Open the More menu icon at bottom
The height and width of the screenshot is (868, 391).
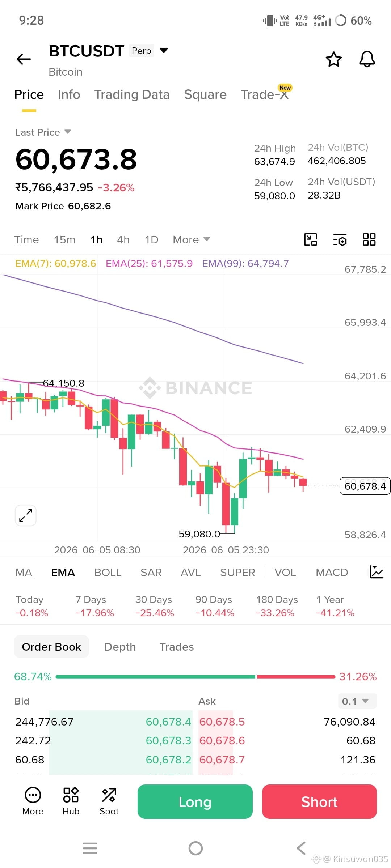click(x=33, y=801)
